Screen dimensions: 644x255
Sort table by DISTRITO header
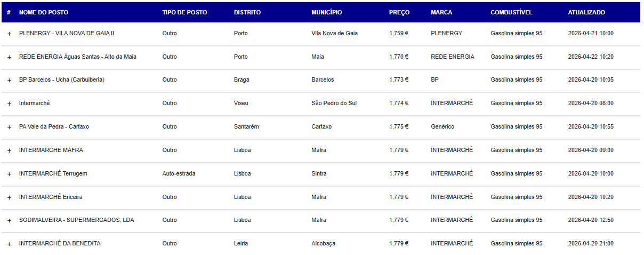247,12
